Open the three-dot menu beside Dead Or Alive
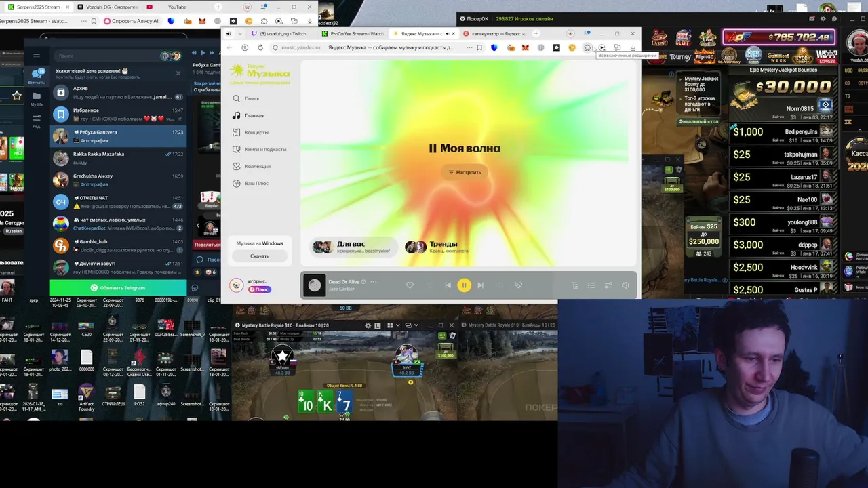 coord(373,282)
